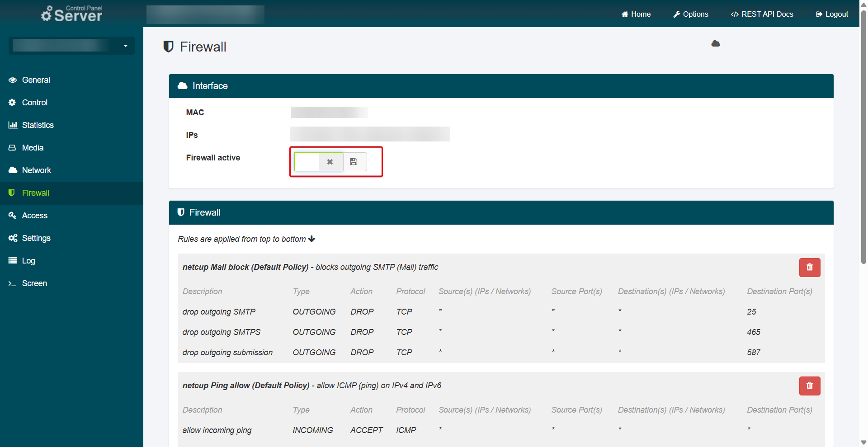The image size is (868, 447).
Task: Open the Screen console page
Action: pyautogui.click(x=34, y=283)
